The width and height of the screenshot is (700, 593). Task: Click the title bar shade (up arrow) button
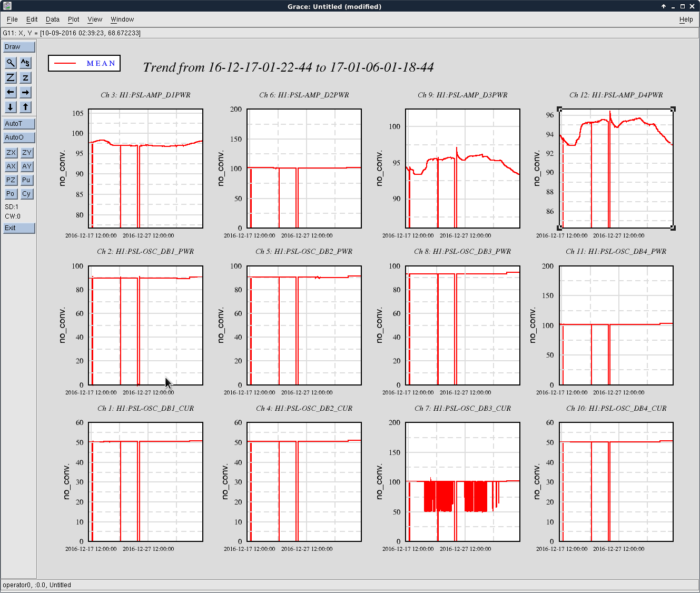(x=664, y=6)
